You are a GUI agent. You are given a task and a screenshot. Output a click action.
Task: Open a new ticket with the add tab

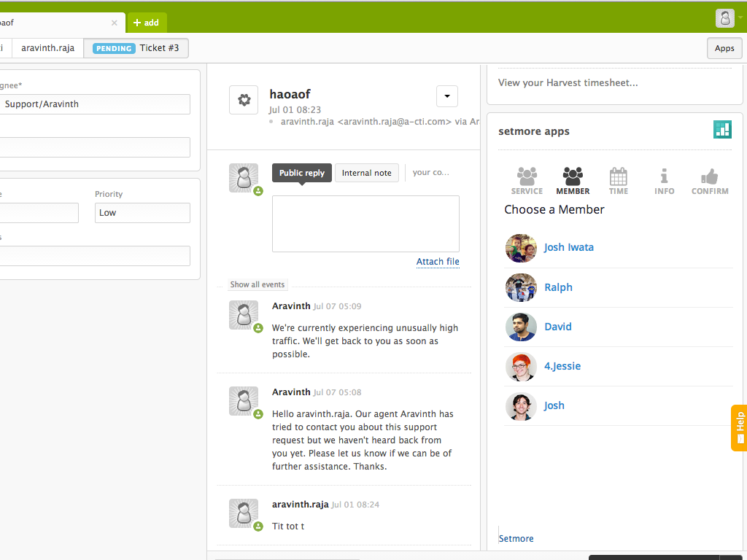[x=147, y=23]
